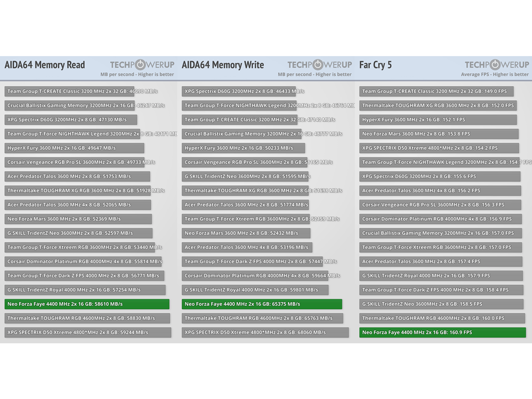The image size is (532, 399).
Task: Click the XPG Spectrix D60G 46433 MB/s bar
Action: (239, 91)
